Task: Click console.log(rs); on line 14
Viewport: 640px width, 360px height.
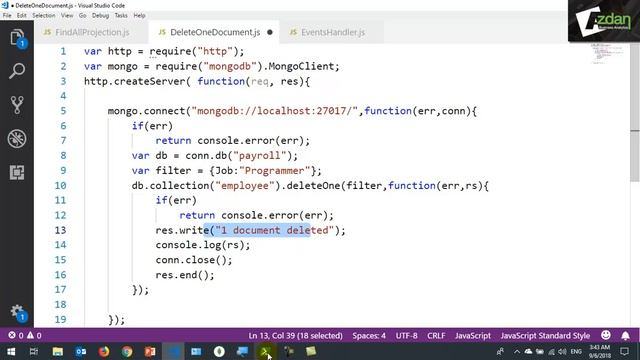Action: point(203,245)
